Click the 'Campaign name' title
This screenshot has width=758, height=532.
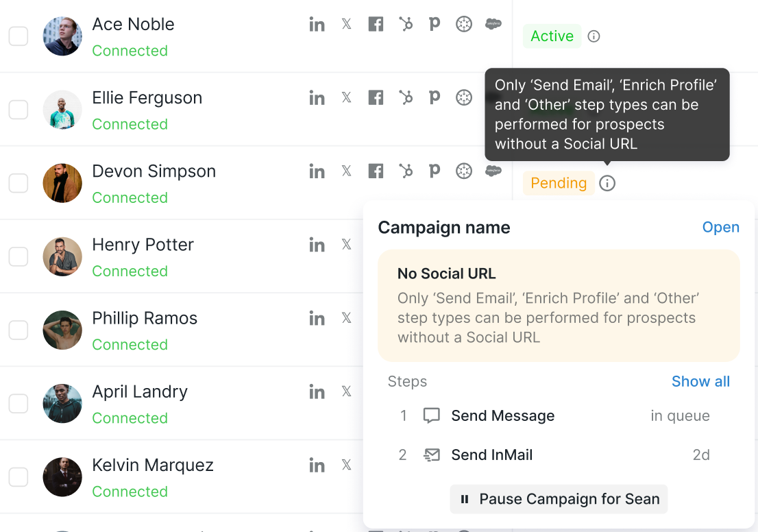444,228
